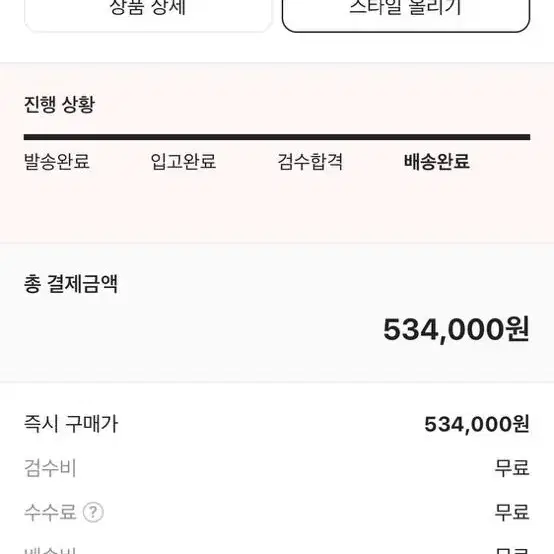
Task: Tap the bold 배송완료 progress step
Action: click(x=437, y=162)
